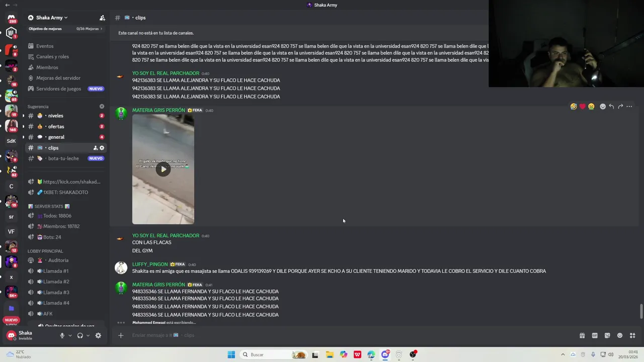
Task: Join the Llamada #3 voice channel
Action: click(65, 292)
